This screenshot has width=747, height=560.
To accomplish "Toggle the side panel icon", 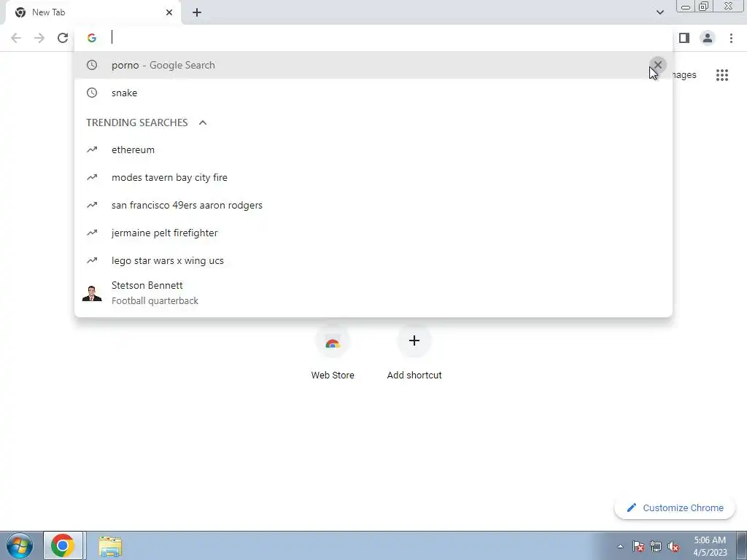I will click(684, 38).
